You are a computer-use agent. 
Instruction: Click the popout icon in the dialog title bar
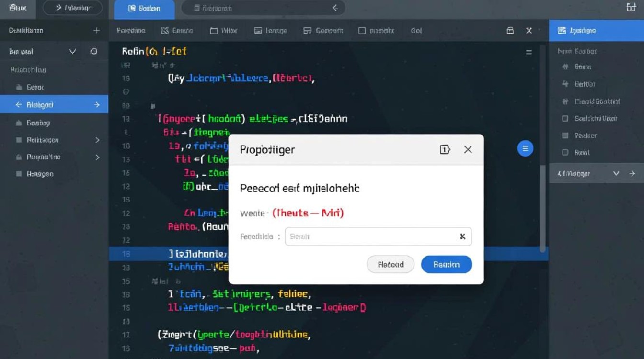click(445, 150)
